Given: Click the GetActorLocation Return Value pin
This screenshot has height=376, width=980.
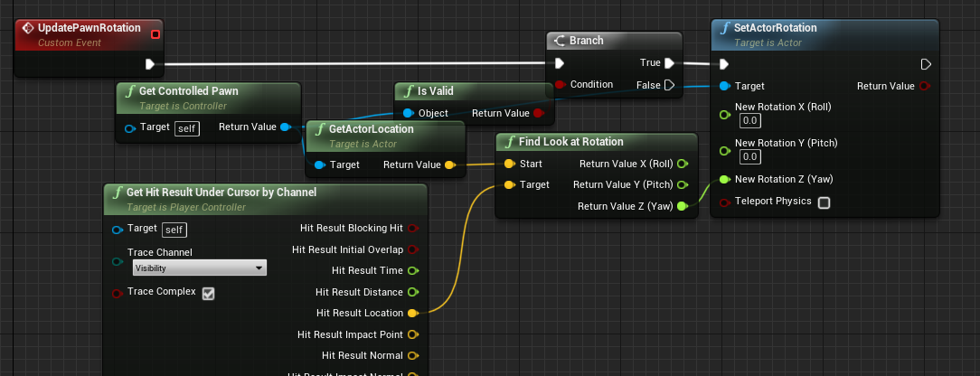Looking at the screenshot, I should [449, 164].
